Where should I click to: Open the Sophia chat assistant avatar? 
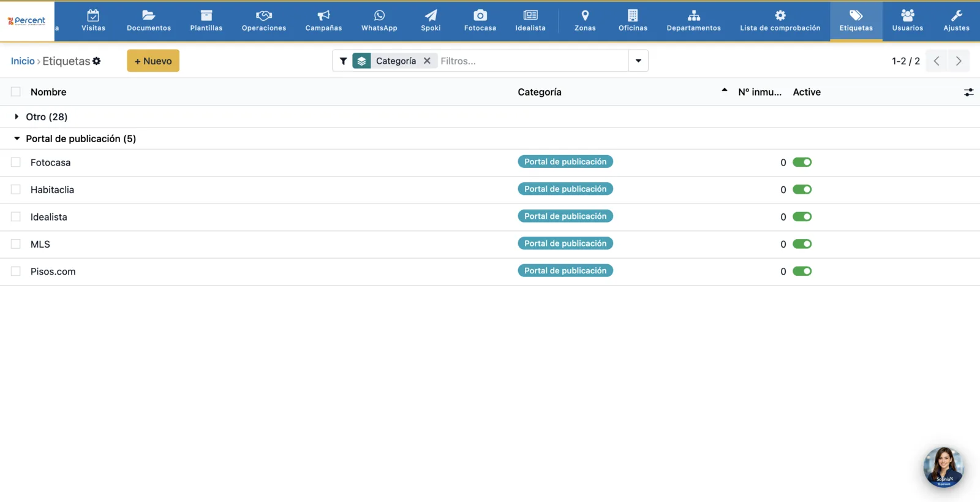click(943, 467)
